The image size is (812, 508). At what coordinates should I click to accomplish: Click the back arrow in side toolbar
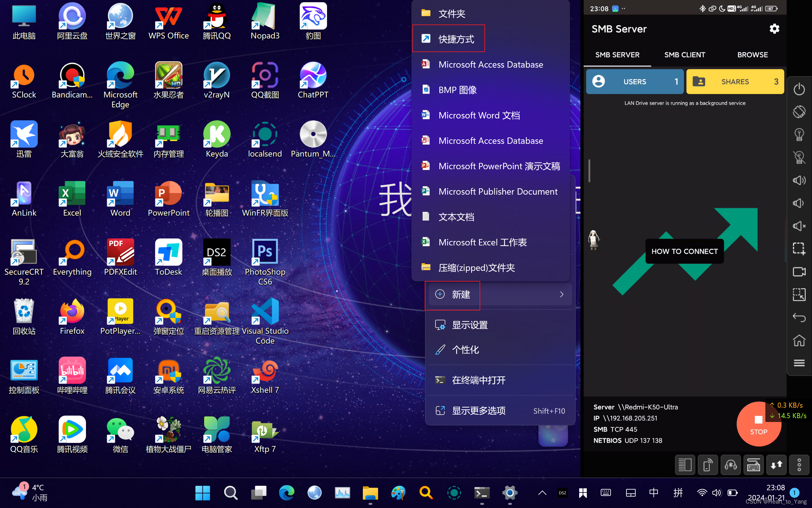click(x=799, y=317)
